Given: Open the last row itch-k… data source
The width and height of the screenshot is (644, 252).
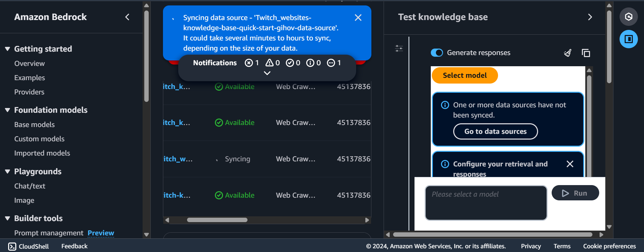Looking at the screenshot, I should [x=177, y=195].
